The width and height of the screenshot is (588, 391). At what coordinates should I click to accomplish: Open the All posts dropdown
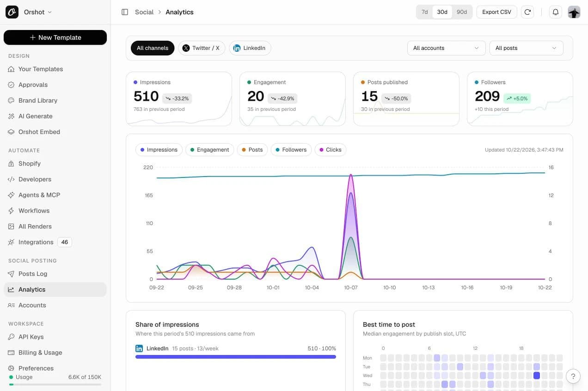click(527, 48)
